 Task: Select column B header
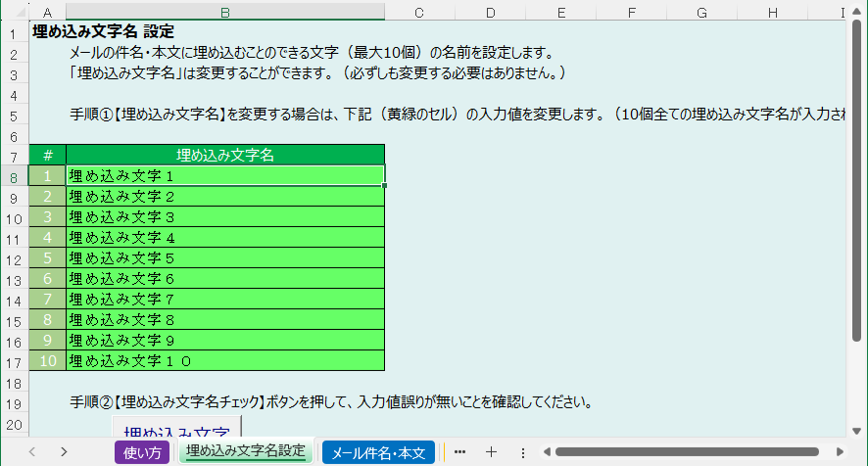tap(225, 12)
